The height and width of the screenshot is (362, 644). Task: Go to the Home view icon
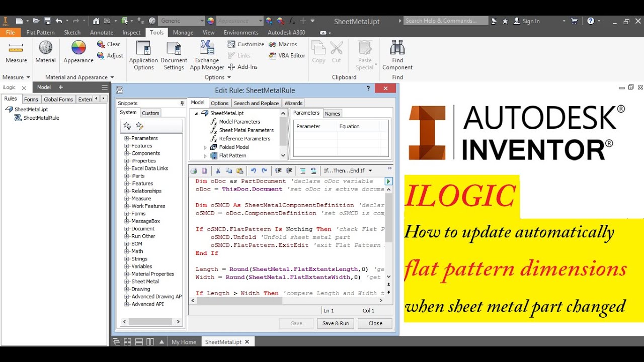tap(96, 21)
